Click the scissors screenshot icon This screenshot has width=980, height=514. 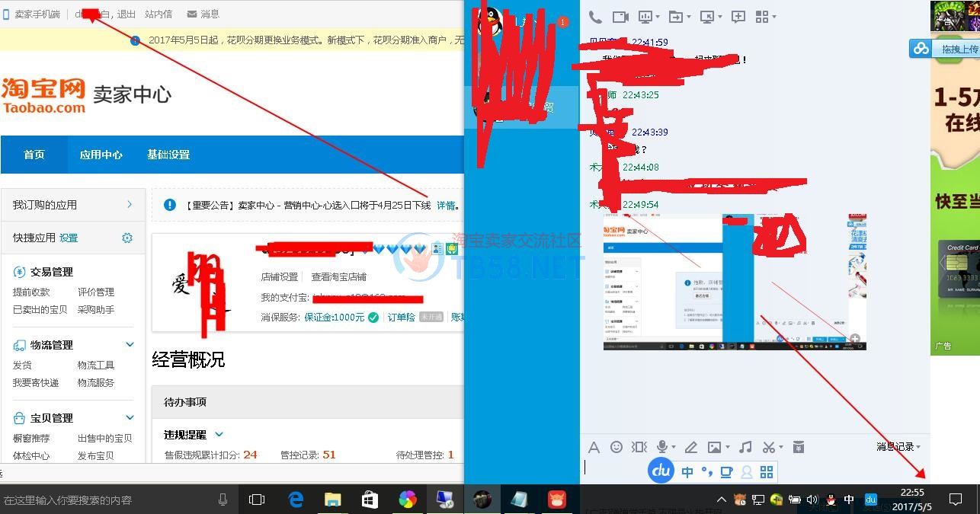pyautogui.click(x=769, y=447)
